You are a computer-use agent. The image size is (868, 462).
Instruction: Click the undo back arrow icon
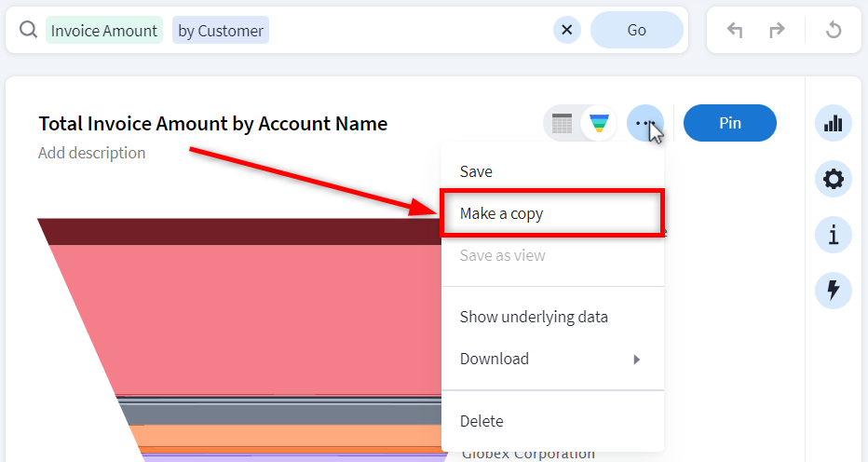coord(735,30)
